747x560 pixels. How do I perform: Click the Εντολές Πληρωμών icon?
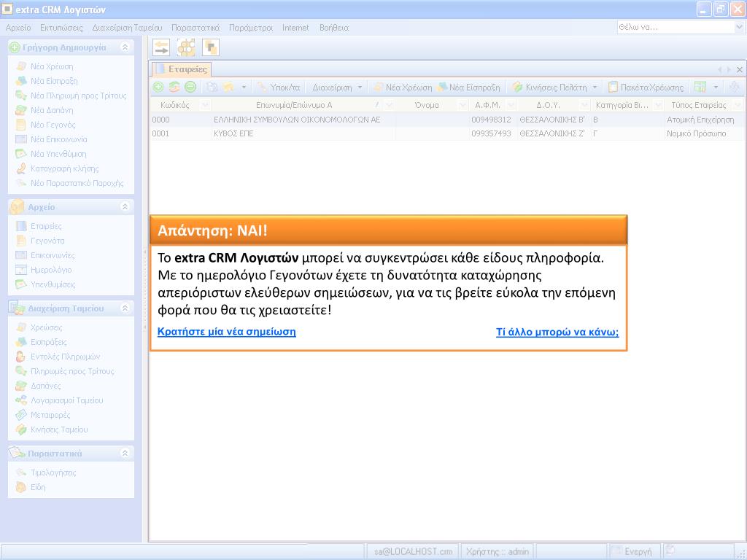click(21, 357)
